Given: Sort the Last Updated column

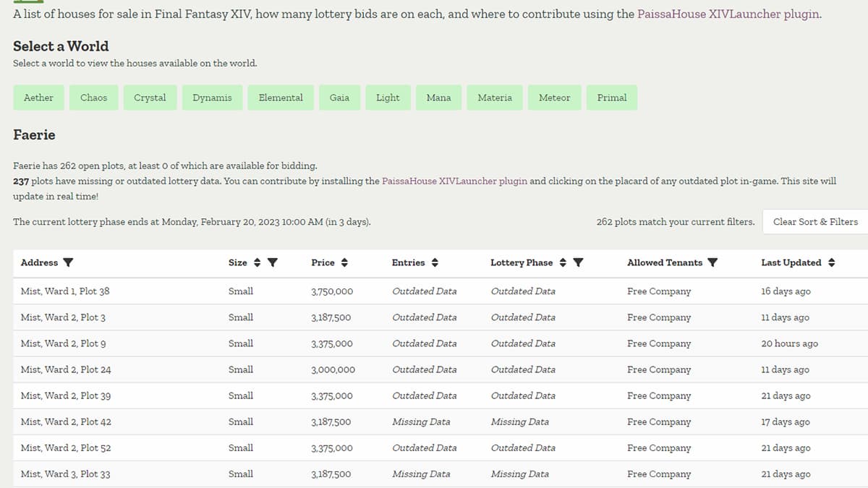Looking at the screenshot, I should pyautogui.click(x=831, y=262).
